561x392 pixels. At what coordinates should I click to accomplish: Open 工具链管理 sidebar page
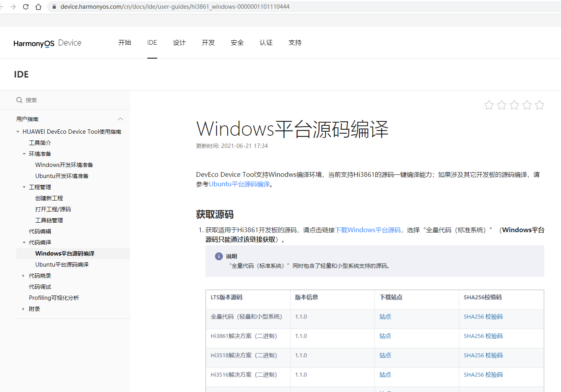point(49,220)
